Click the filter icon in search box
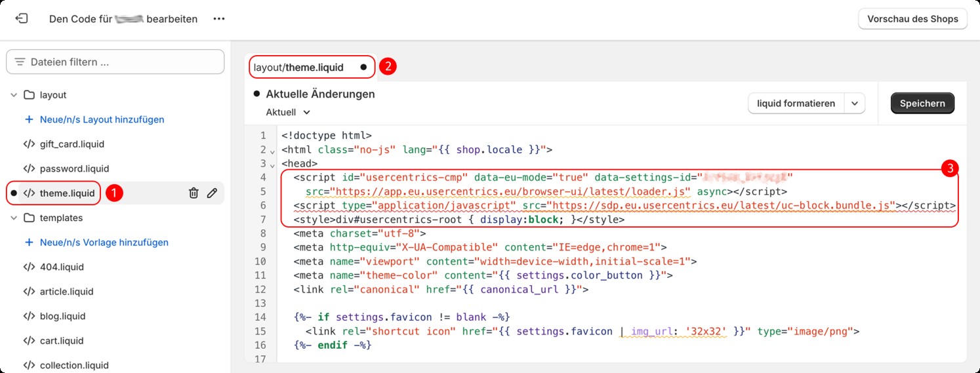980x373 pixels. [x=20, y=62]
